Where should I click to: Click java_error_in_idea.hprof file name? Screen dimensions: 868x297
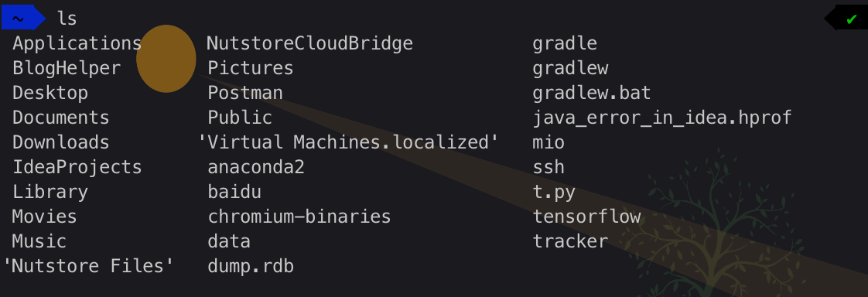click(662, 118)
